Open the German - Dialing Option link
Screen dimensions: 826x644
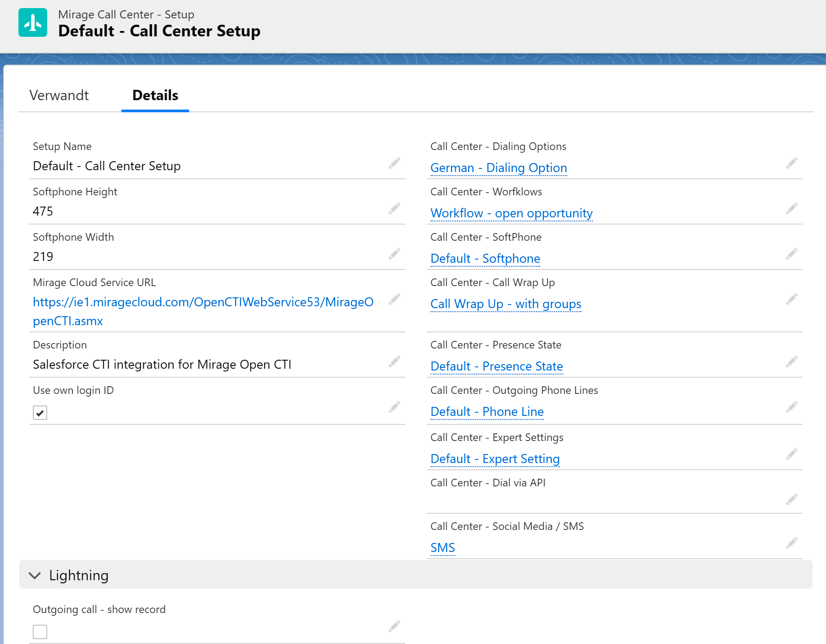pos(499,168)
